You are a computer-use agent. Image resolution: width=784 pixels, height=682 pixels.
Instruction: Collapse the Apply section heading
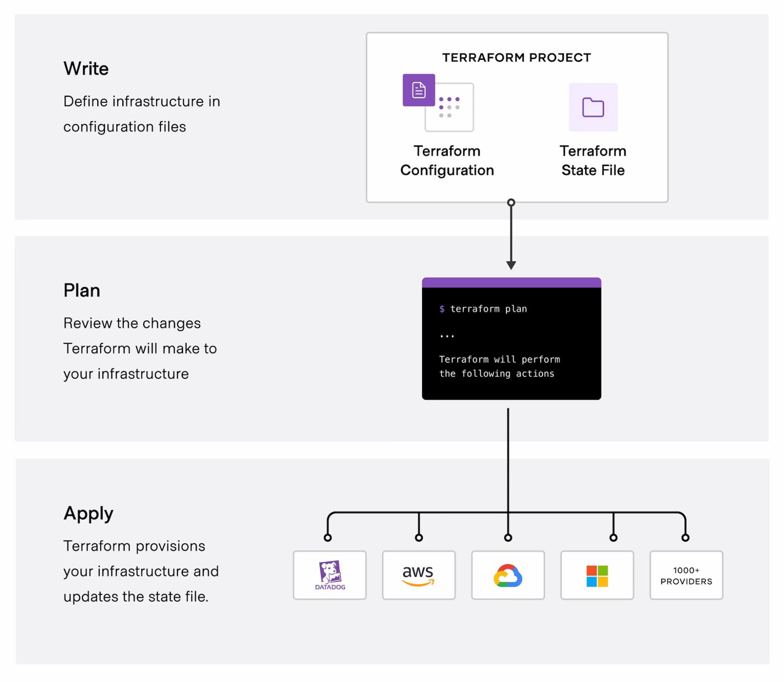[x=88, y=513]
